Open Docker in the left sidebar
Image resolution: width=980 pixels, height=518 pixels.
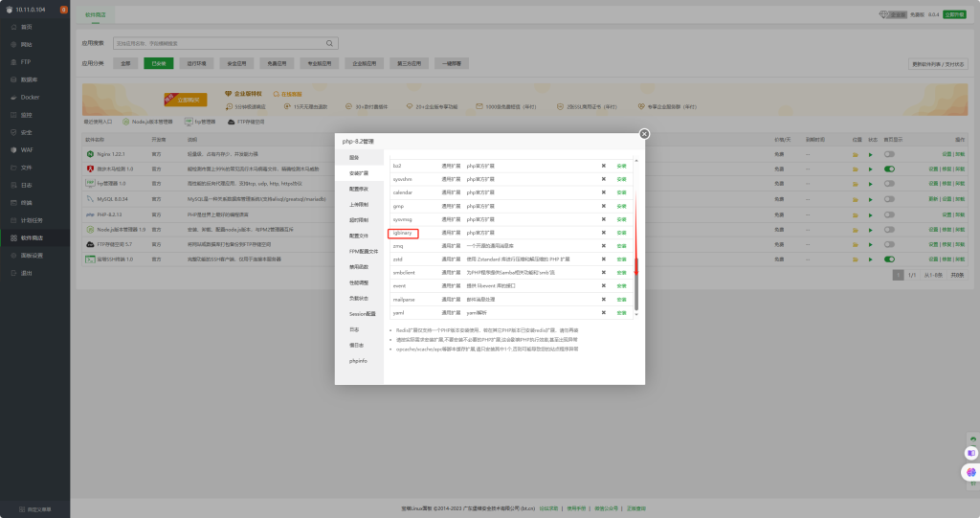point(35,98)
